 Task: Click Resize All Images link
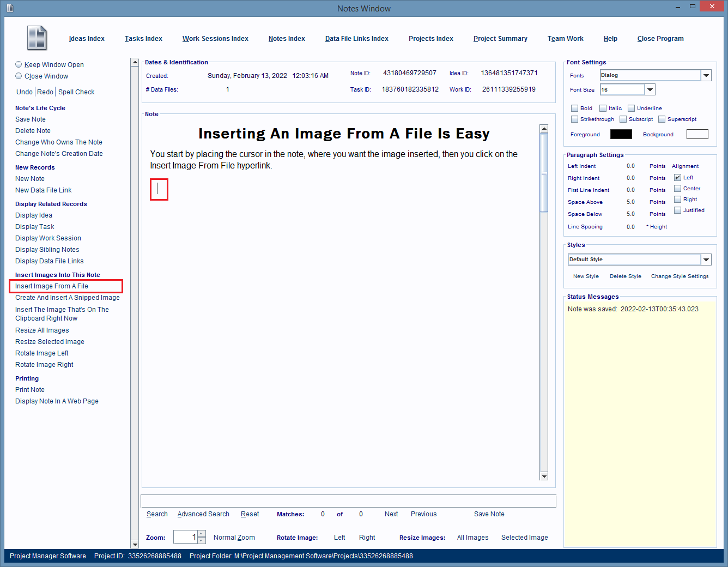[42, 330]
